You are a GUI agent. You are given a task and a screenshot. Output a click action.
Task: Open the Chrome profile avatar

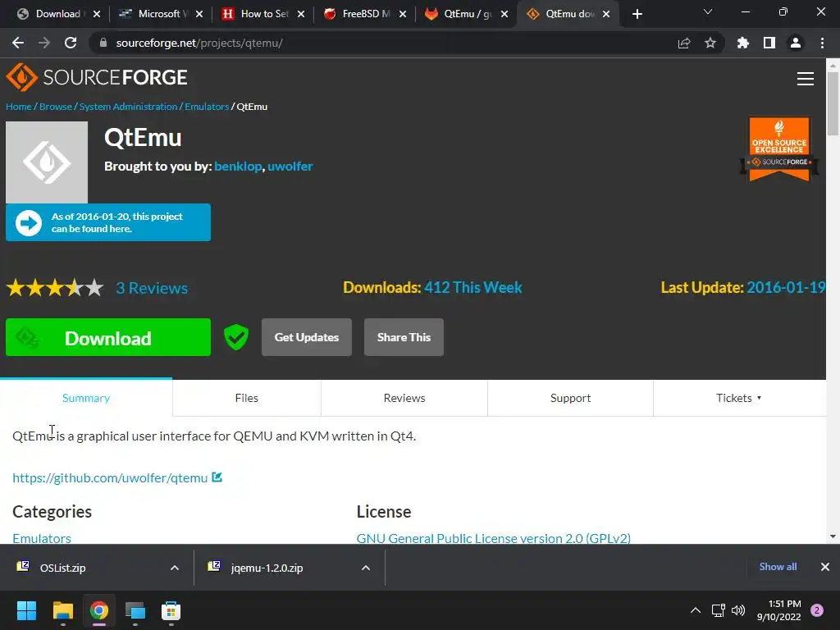click(796, 43)
